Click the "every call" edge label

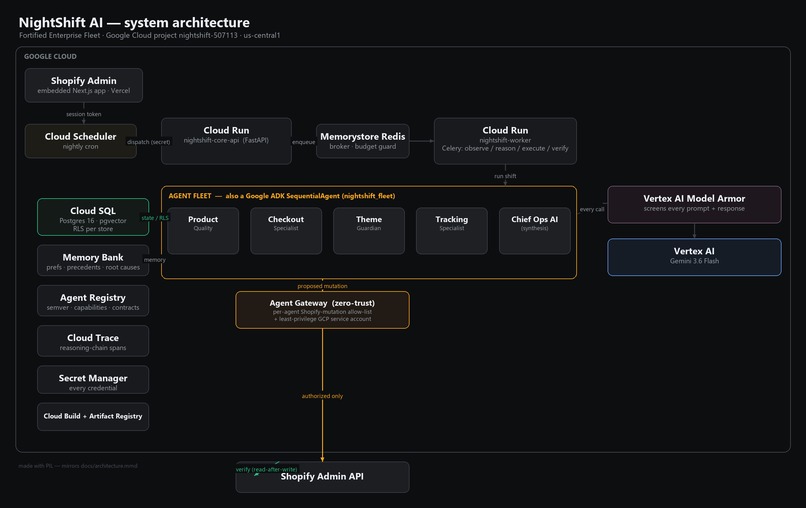click(x=592, y=209)
